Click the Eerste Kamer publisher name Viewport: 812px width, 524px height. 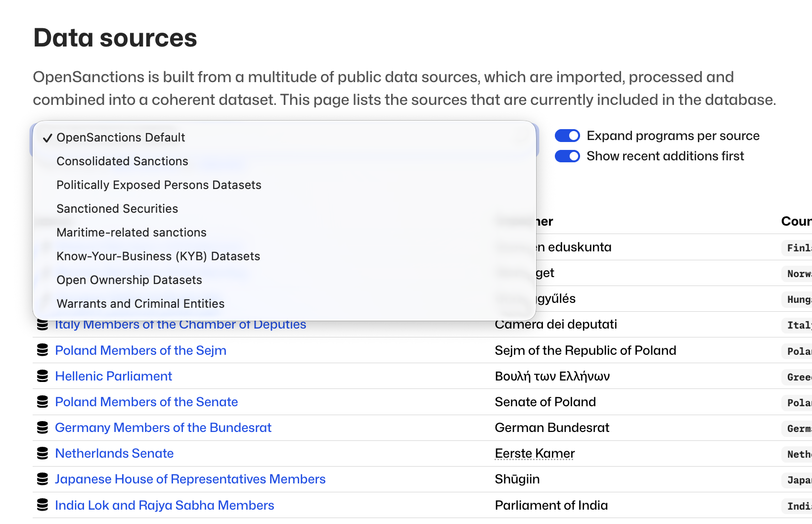(x=535, y=453)
